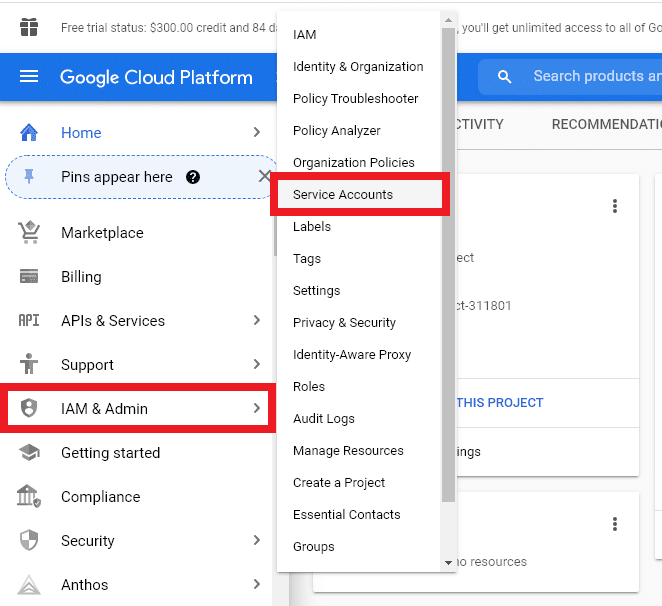The height and width of the screenshot is (606, 662).
Task: Open Audit Logs
Action: point(359,418)
